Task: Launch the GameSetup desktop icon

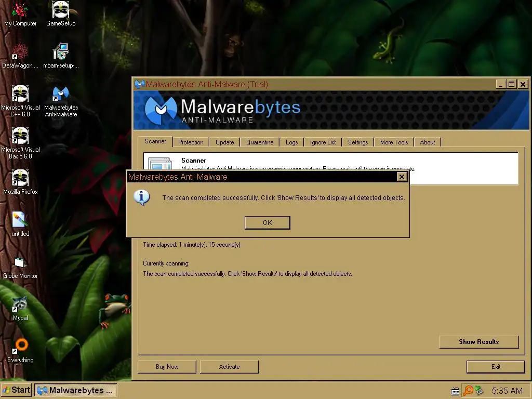Action: pos(61,14)
